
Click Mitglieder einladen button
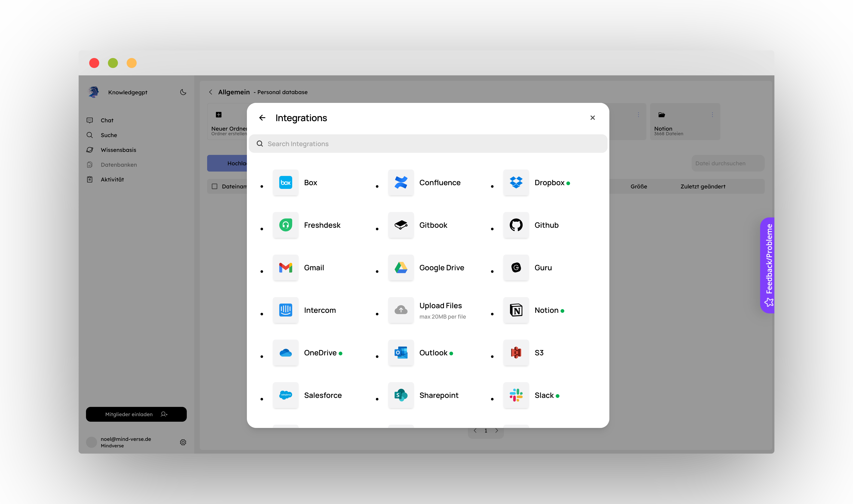(x=136, y=414)
